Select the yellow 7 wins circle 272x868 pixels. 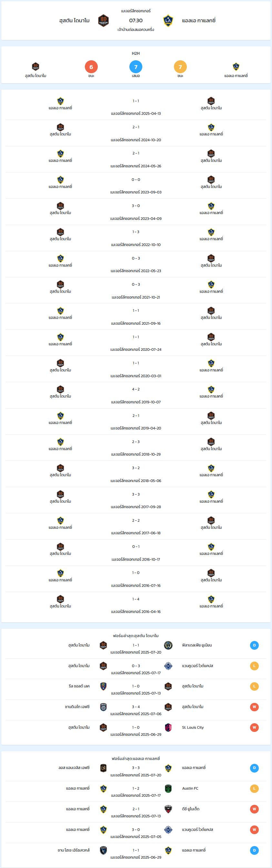180,67
